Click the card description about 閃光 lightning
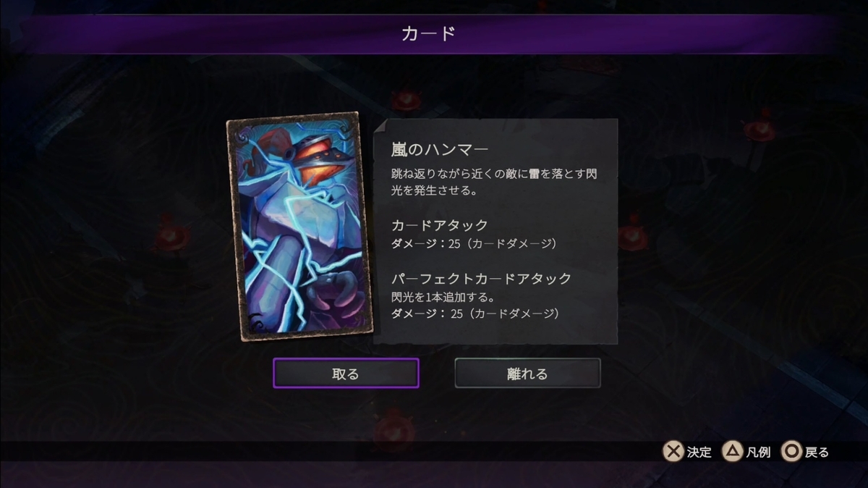The image size is (868, 488). click(x=494, y=183)
